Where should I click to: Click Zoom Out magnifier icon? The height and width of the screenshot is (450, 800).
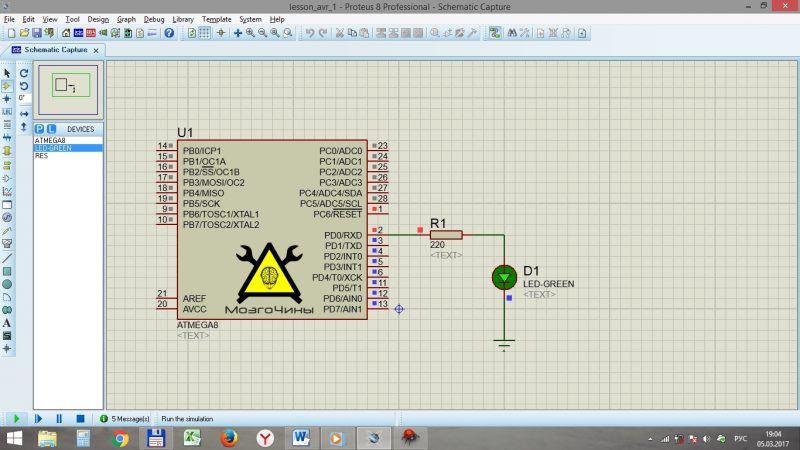click(x=262, y=33)
